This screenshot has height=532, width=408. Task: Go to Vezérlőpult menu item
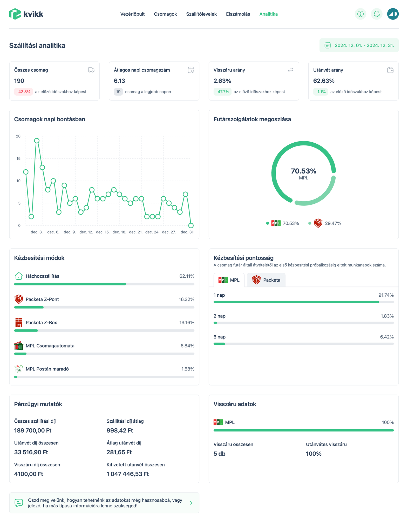pyautogui.click(x=132, y=14)
